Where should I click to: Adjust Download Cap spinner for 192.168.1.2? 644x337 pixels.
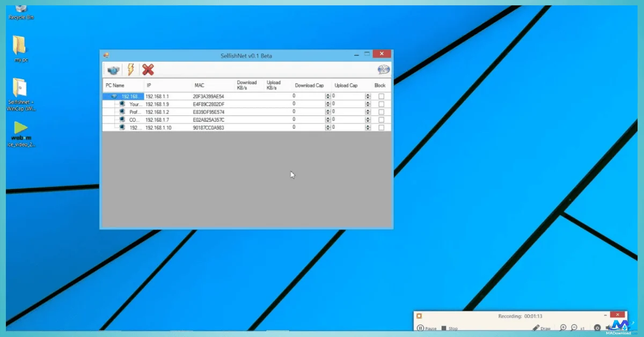coord(328,112)
